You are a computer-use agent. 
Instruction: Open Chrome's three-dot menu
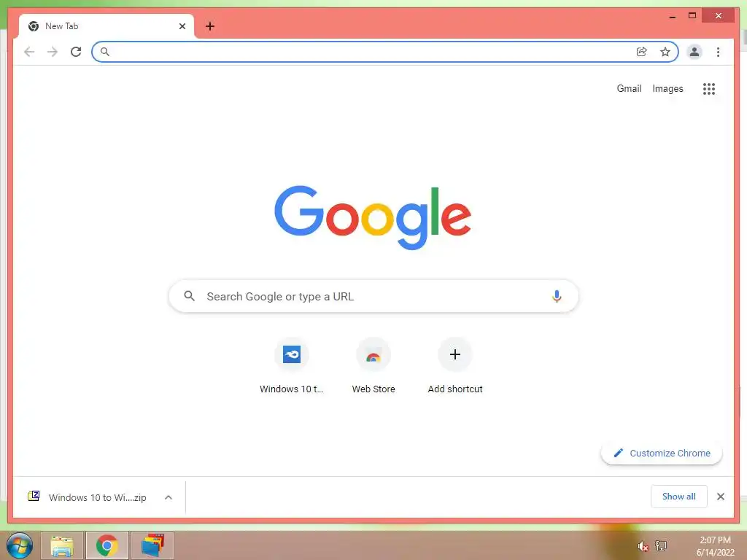[x=718, y=52]
